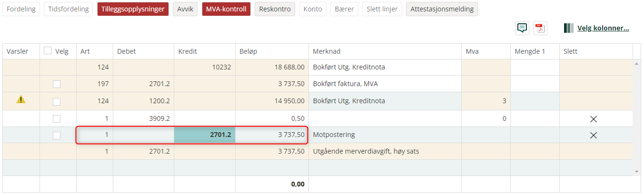Delete the 3909.2 row with X

pyautogui.click(x=594, y=119)
